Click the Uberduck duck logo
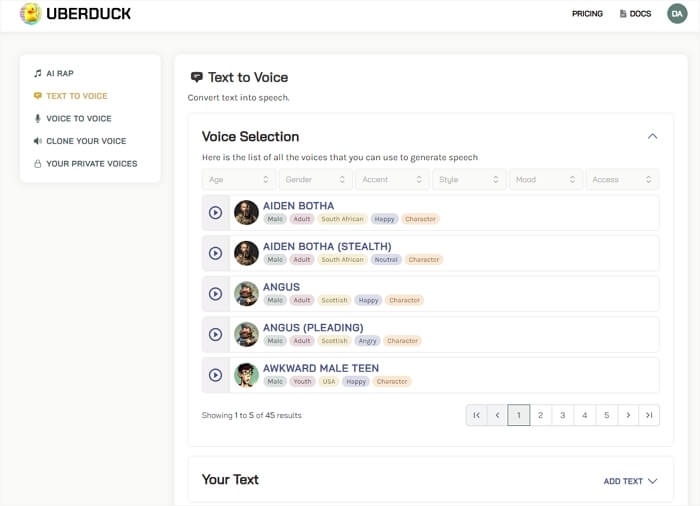700x506 pixels. 30,14
